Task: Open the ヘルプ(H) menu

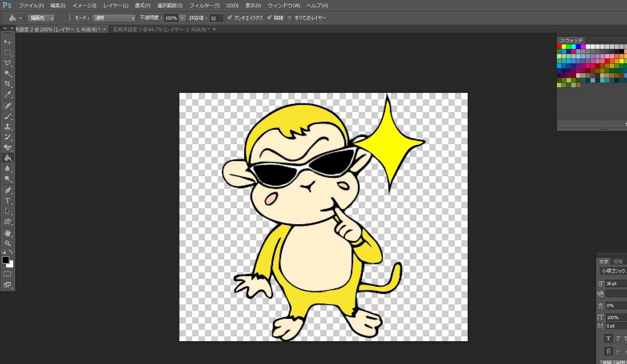Action: [317, 6]
